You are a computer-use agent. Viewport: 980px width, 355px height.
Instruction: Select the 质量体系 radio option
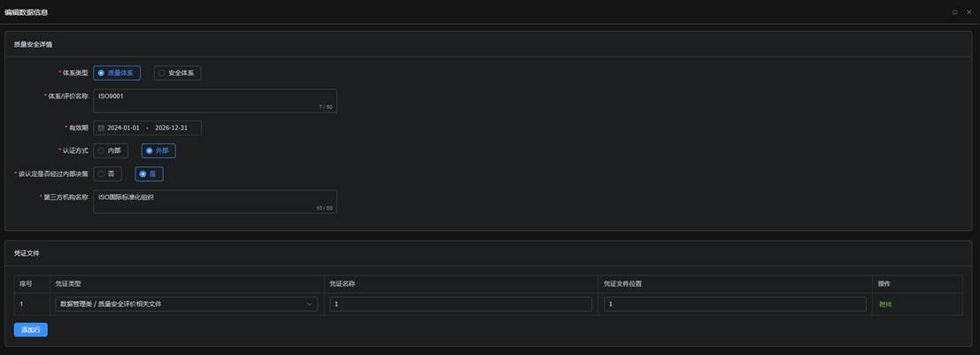[116, 73]
